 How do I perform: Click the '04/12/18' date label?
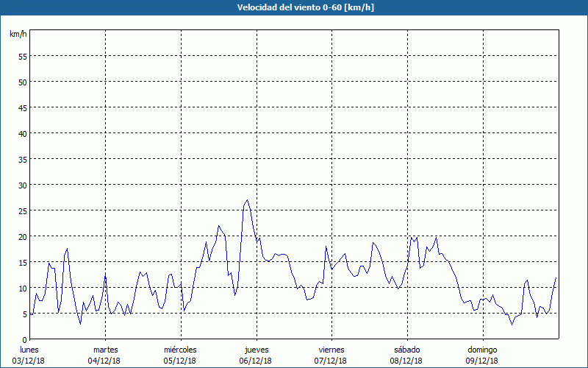(104, 361)
